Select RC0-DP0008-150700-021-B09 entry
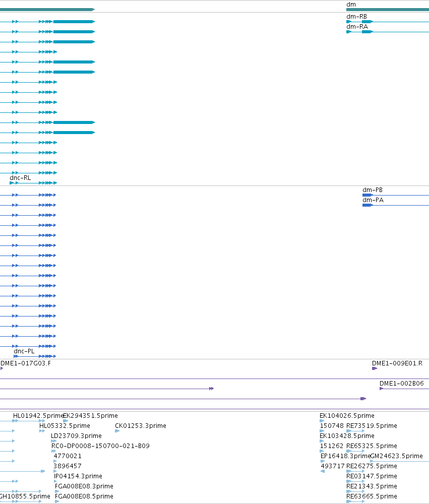This screenshot has height=504, width=429. (x=100, y=446)
